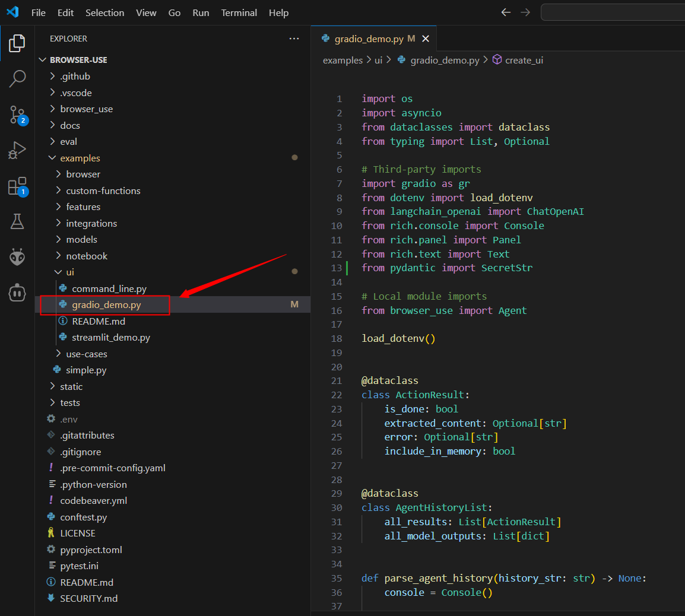Viewport: 685px width, 616px height.
Task: Open command_line.py file
Action: (x=173, y=289)
